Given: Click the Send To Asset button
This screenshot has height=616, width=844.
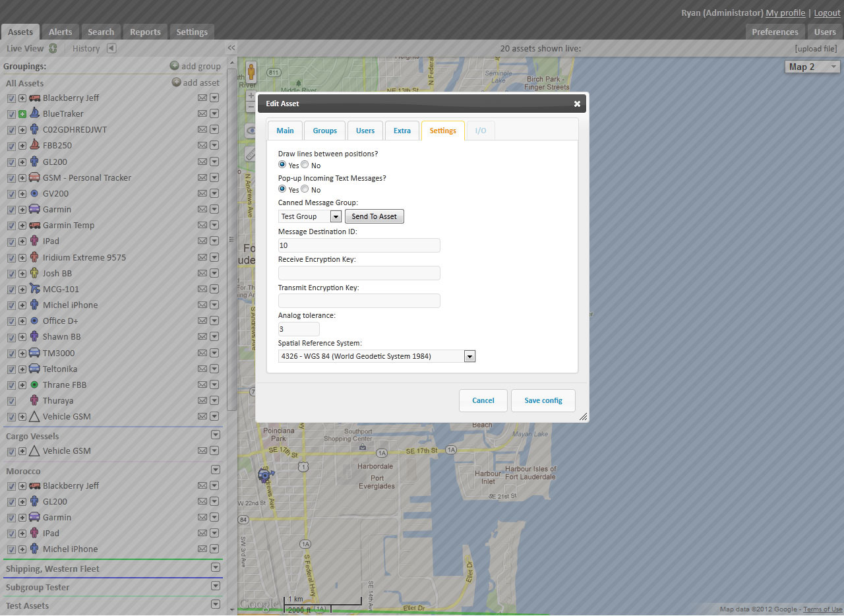Looking at the screenshot, I should (x=374, y=216).
